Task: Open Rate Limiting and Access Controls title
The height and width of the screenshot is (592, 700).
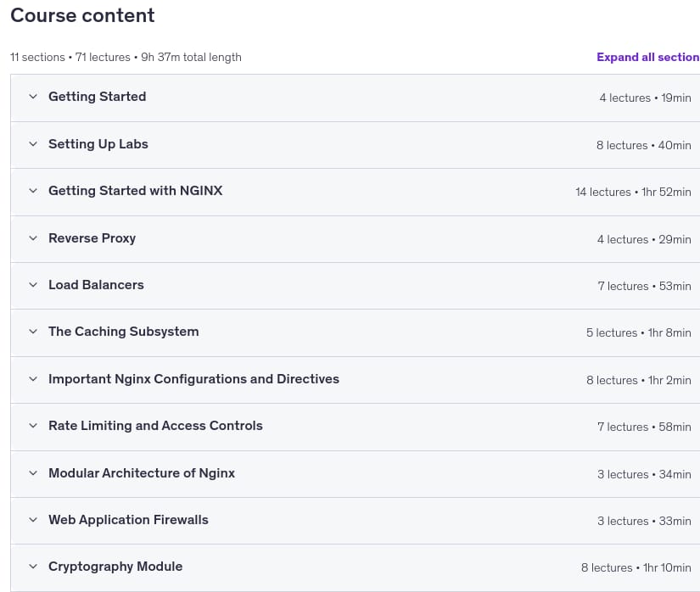Action: click(155, 426)
